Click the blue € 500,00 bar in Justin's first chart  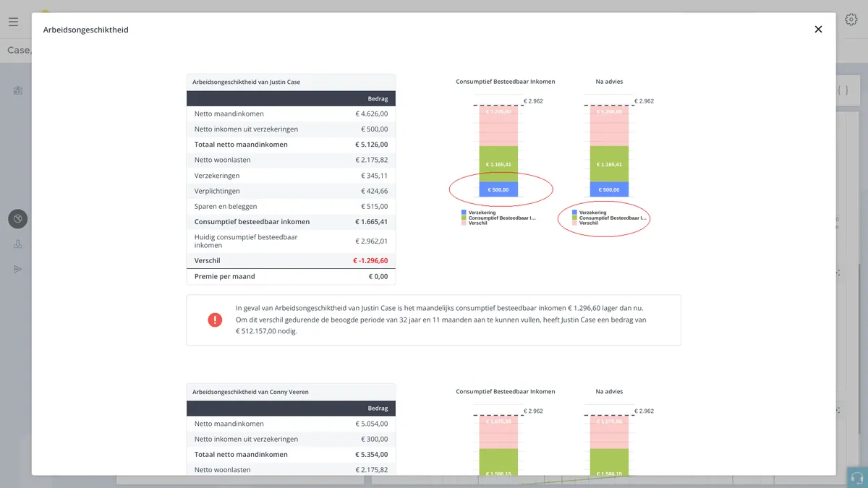(498, 189)
